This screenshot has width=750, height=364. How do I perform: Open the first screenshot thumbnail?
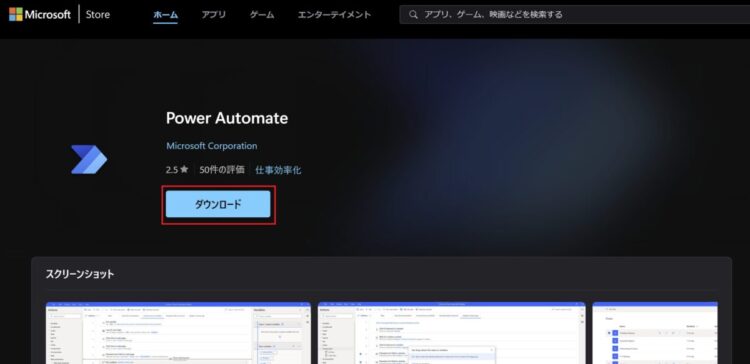pos(178,333)
